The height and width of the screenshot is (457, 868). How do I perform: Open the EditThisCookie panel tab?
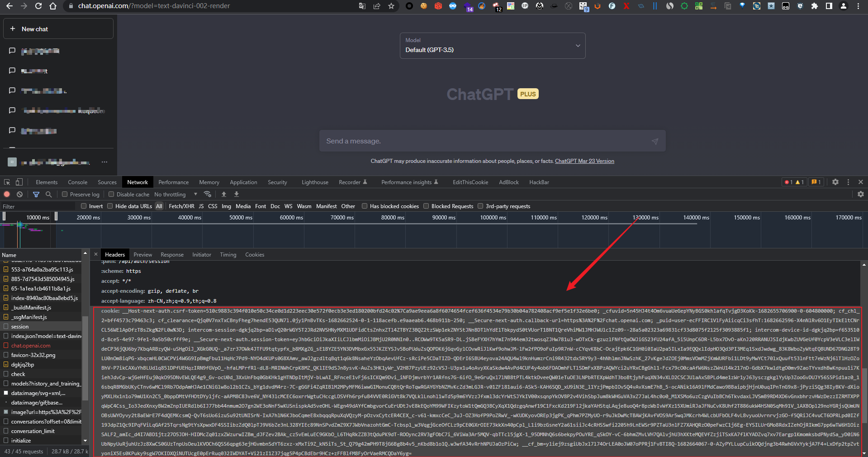(470, 182)
